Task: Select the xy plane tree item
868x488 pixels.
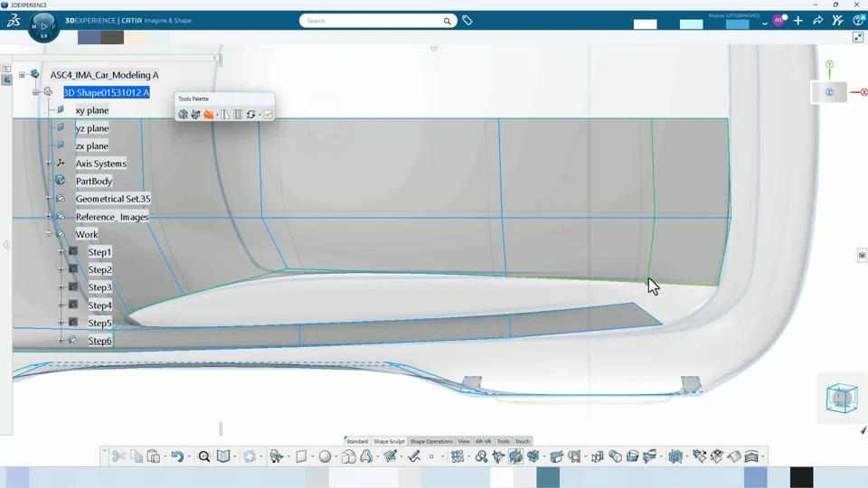Action: click(92, 110)
